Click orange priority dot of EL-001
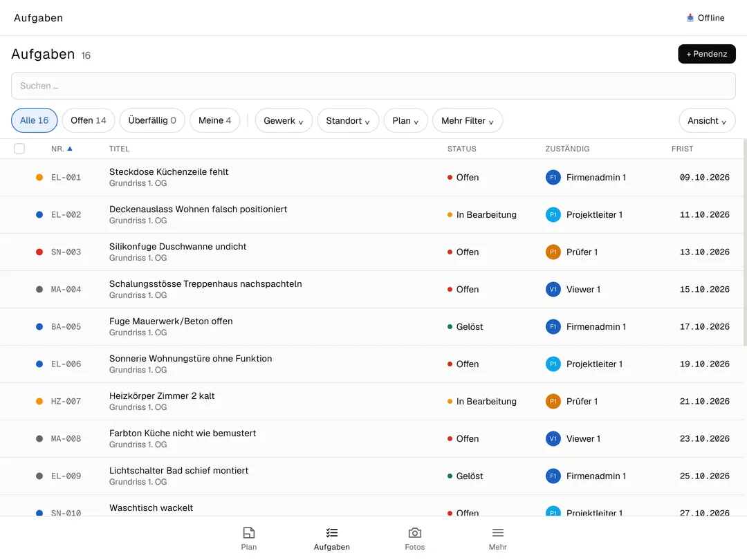Screen dimensions: 747x560 coord(39,177)
